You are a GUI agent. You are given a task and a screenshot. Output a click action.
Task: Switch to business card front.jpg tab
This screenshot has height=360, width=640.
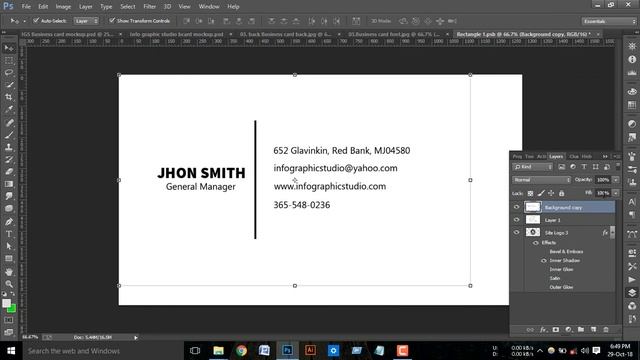click(393, 34)
